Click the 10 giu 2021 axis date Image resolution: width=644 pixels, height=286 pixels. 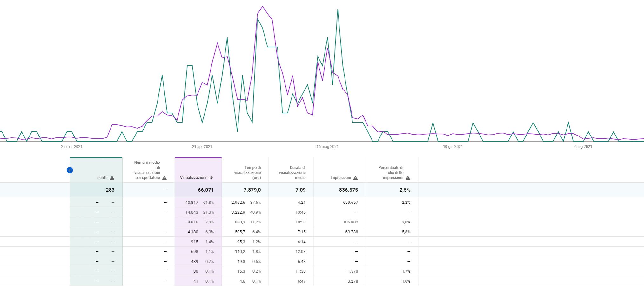point(453,147)
